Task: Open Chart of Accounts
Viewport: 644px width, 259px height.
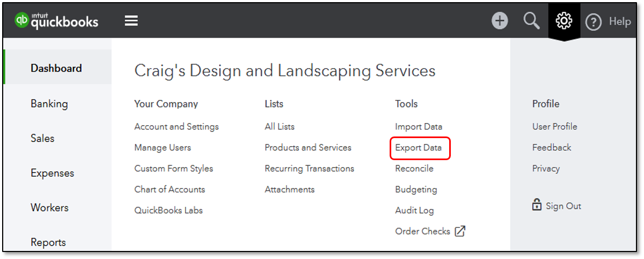Action: [170, 189]
